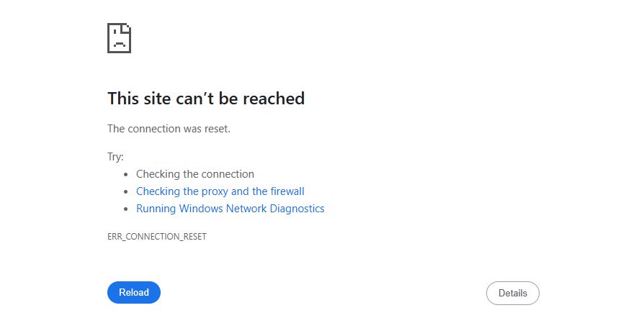
Task: Click the ERR_CONNECTION_RESET error code
Action: 157,237
